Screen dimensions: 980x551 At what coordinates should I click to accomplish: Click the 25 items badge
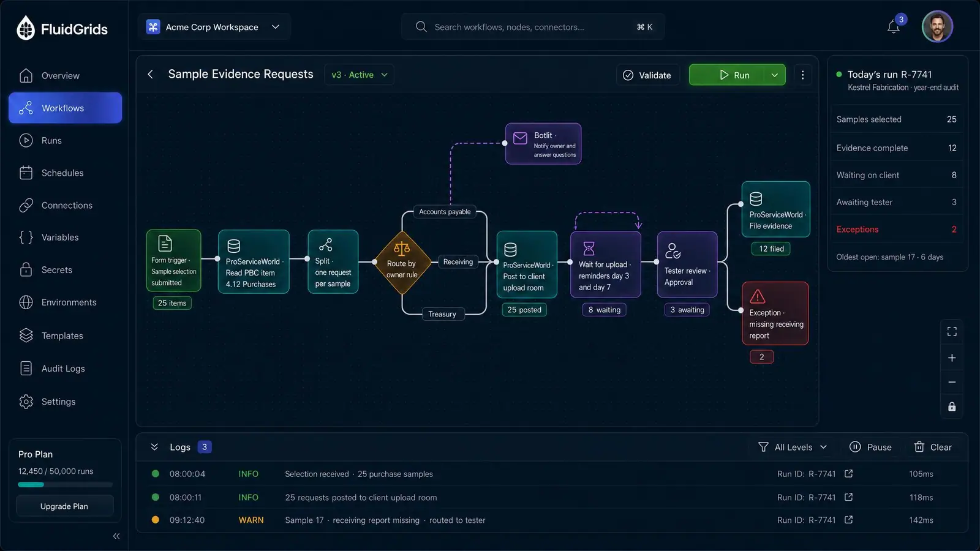172,303
